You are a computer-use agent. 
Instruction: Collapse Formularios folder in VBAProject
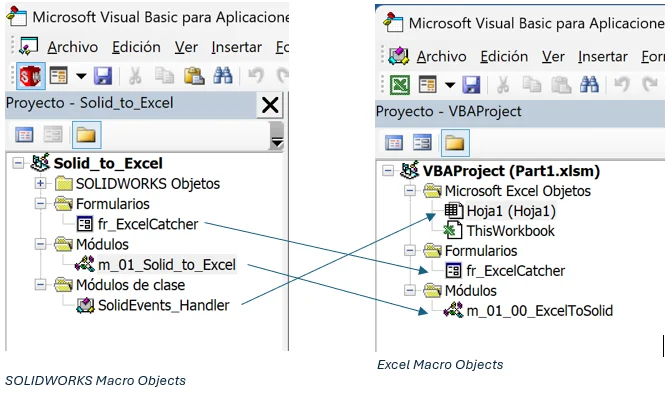[x=409, y=251]
